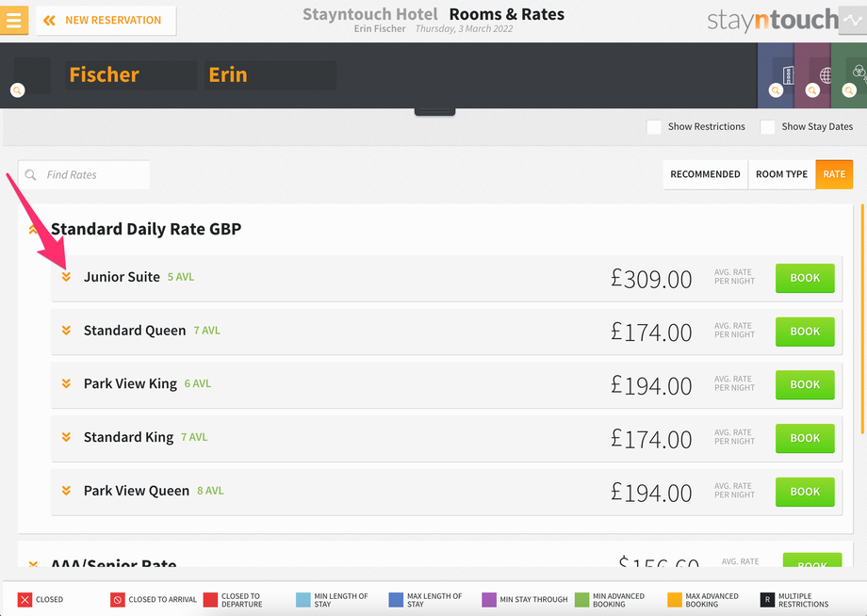This screenshot has height=616, width=867.
Task: Click the Min Stay Through purple swatch
Action: 489,600
